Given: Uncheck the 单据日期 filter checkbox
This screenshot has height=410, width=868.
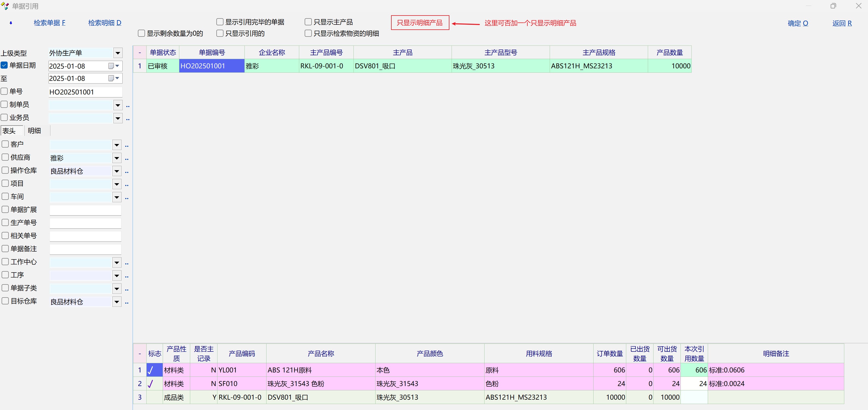Looking at the screenshot, I should (x=4, y=65).
